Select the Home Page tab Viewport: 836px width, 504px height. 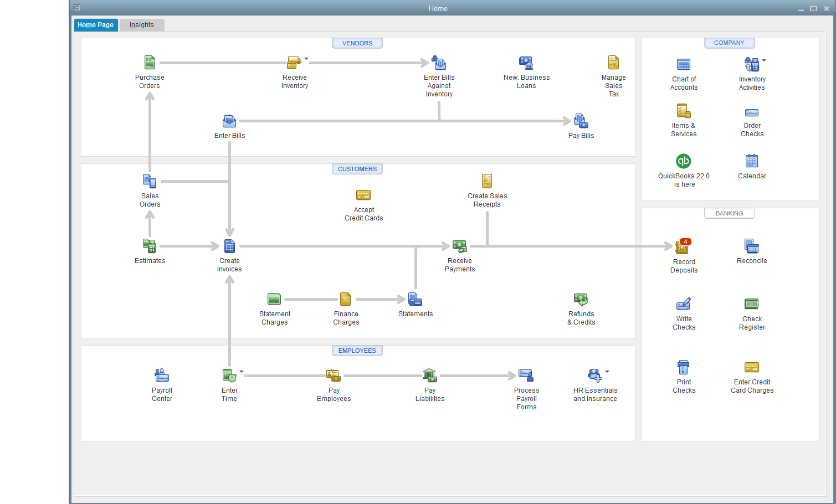click(95, 24)
